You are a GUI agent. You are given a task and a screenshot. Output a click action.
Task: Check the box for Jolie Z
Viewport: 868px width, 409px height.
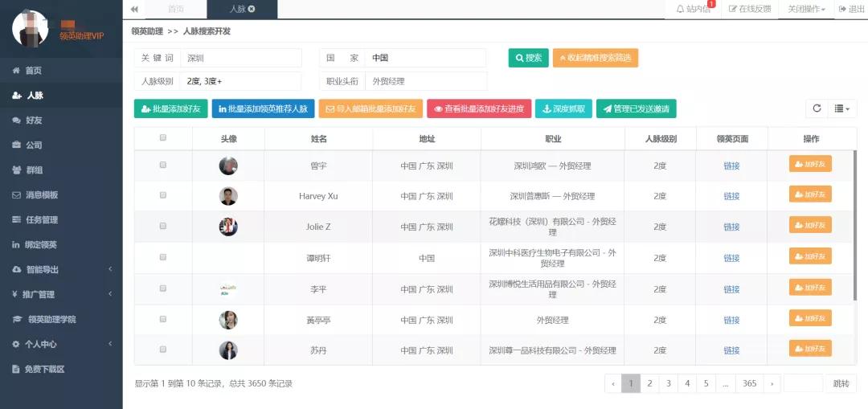pos(162,226)
